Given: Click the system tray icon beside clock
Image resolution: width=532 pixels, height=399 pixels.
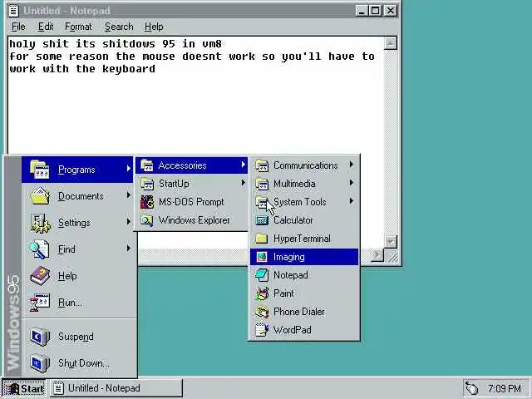Looking at the screenshot, I should pos(471,388).
